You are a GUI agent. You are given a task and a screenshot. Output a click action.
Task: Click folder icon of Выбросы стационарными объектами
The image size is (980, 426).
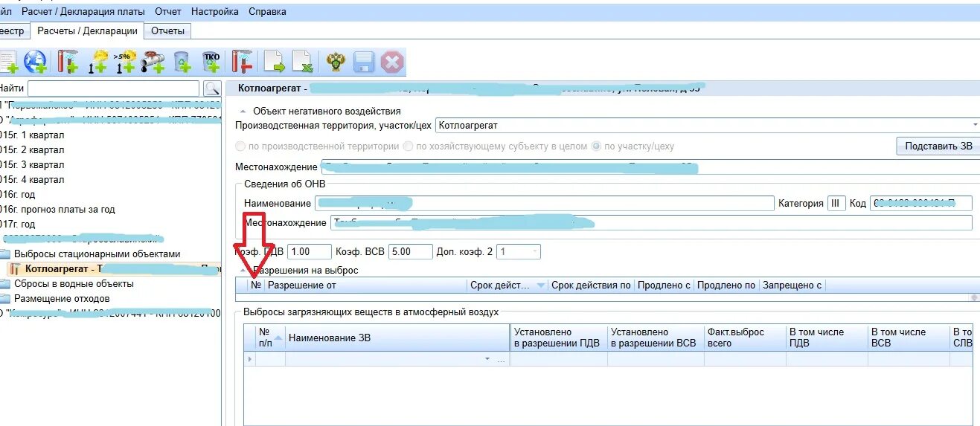click(x=4, y=254)
